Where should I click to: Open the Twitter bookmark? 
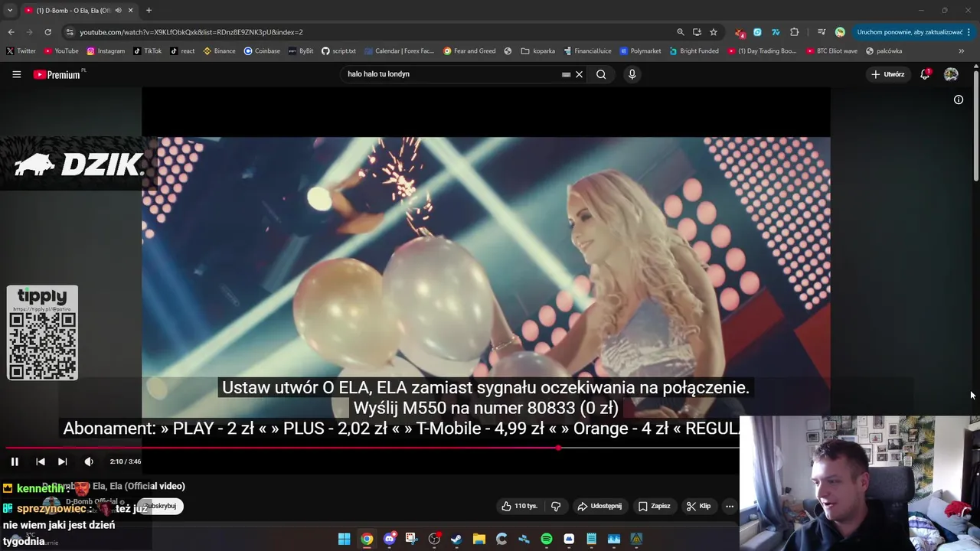coord(21,51)
